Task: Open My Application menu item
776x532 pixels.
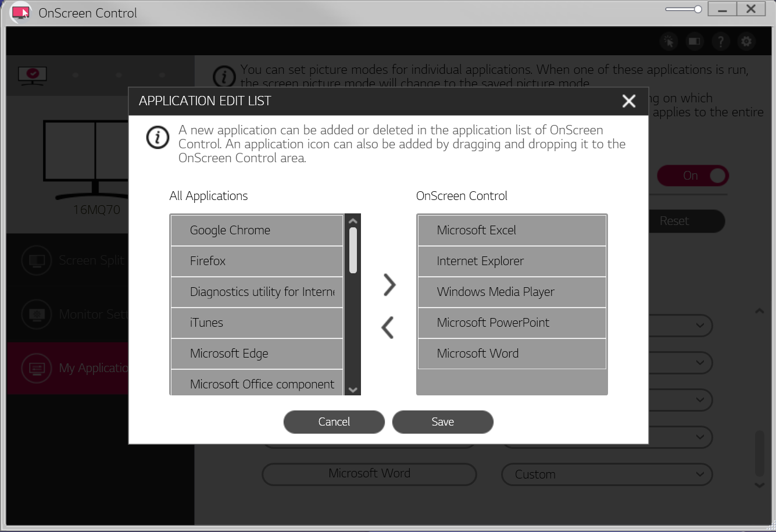Action: (67, 368)
